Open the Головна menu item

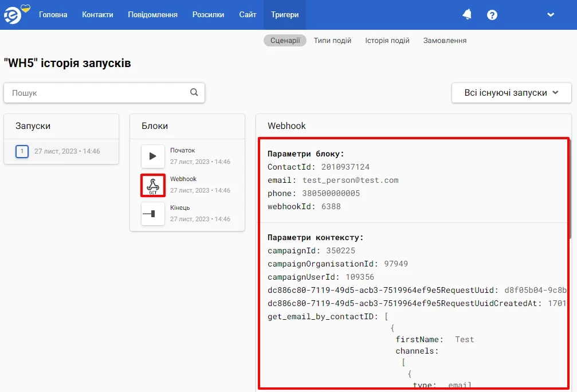pyautogui.click(x=53, y=15)
